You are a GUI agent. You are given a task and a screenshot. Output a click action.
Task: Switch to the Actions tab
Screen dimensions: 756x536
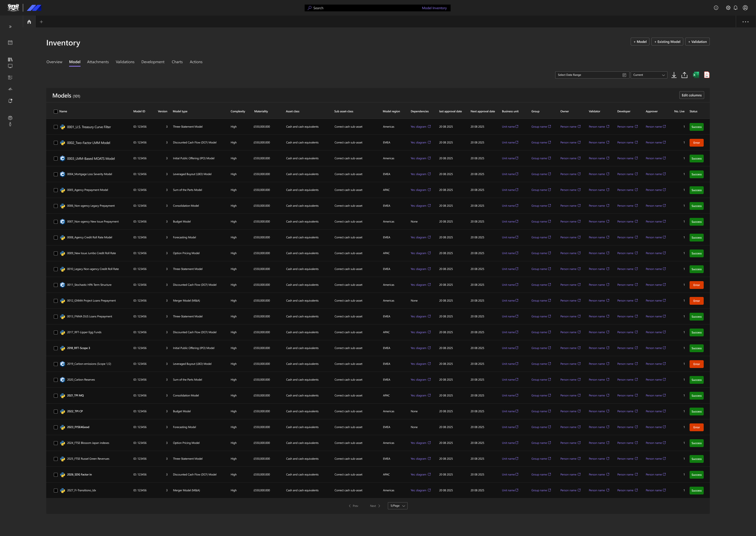(x=196, y=62)
